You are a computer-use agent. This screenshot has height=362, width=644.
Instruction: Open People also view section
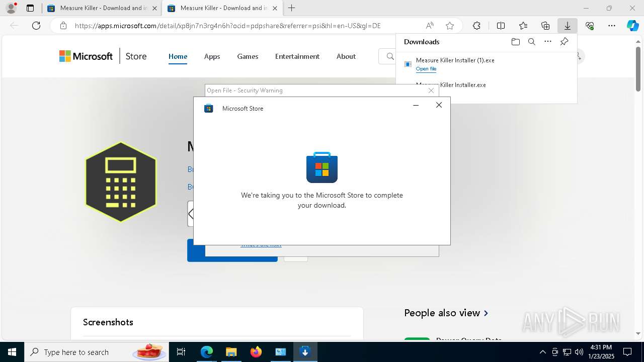tap(446, 313)
